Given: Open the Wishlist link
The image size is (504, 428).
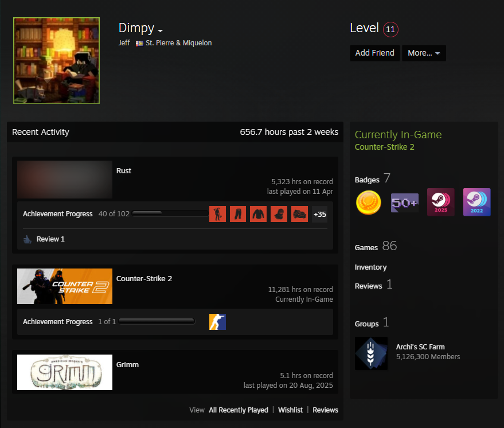Looking at the screenshot, I should 290,410.
